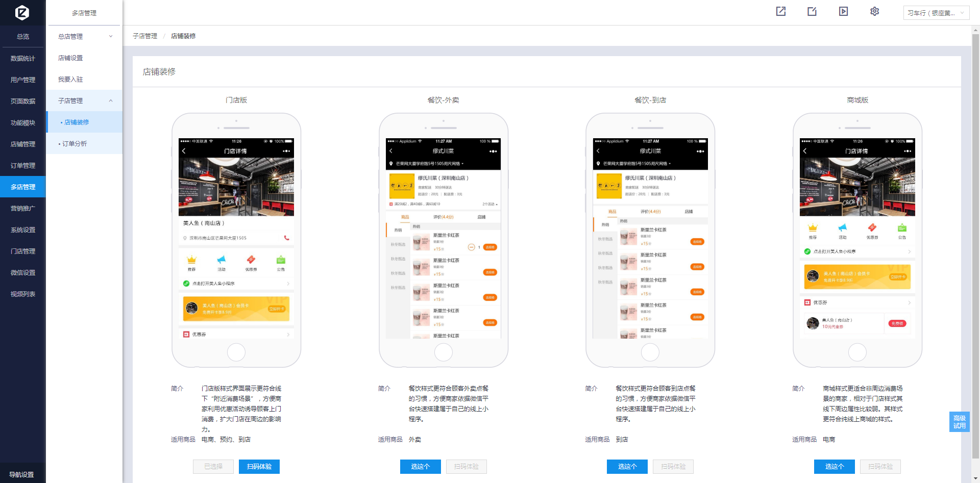Expand the 总店管理 submenu
980x483 pixels.
84,36
